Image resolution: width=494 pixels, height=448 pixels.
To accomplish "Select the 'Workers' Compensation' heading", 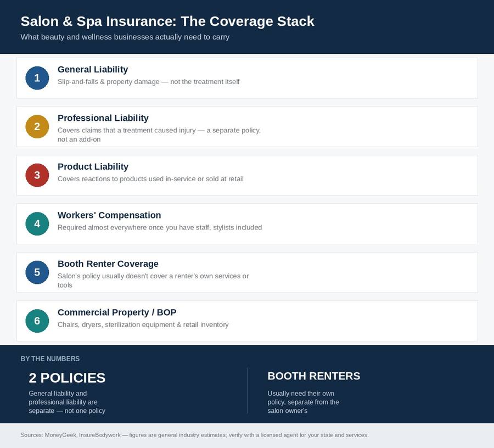I will click(109, 215).
